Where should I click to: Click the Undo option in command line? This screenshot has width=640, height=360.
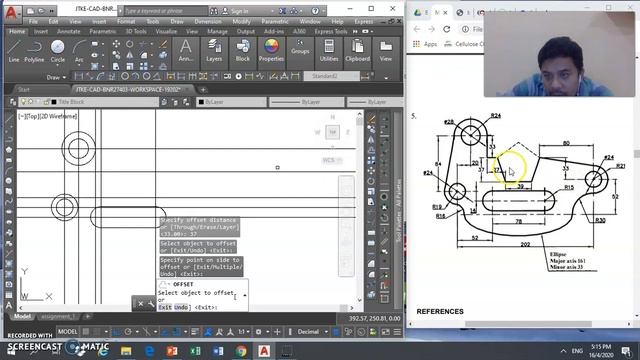pyautogui.click(x=182, y=307)
